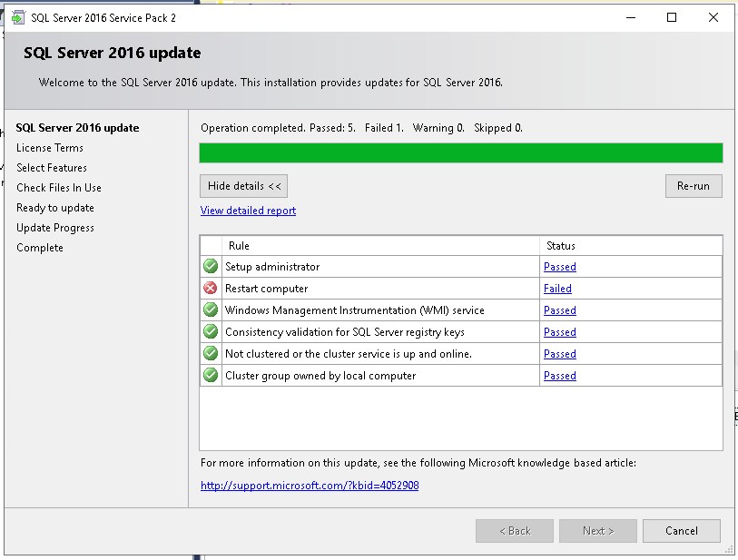Viewport: 738px width, 560px height.
Task: Click green check icon beside WMI service rule
Action: (x=211, y=309)
